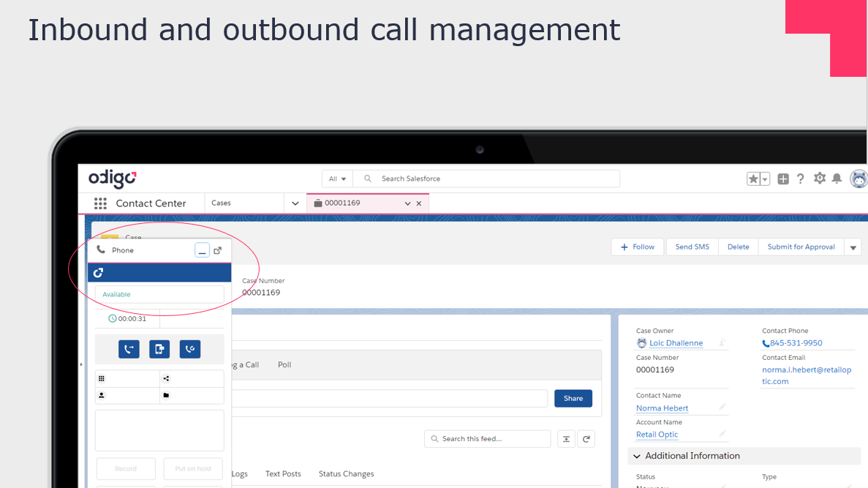This screenshot has width=868, height=488.
Task: Open Salesforce Setup via the gear icon
Action: coord(819,178)
